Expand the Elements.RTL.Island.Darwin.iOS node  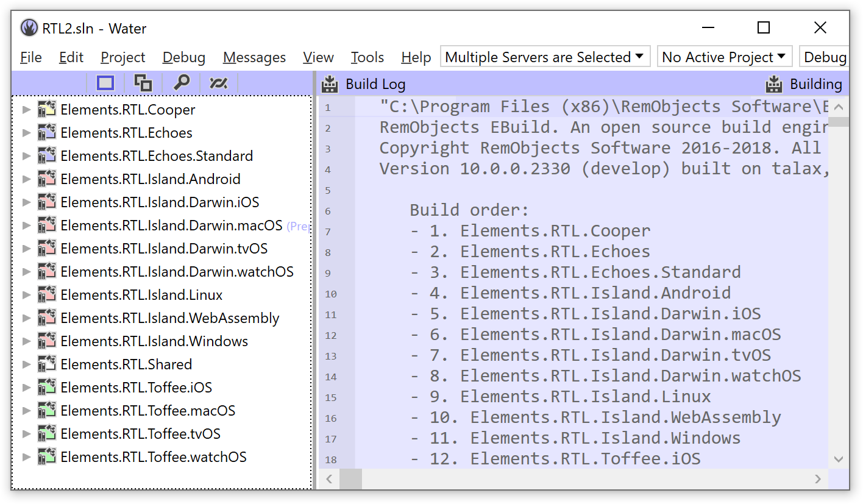[26, 202]
